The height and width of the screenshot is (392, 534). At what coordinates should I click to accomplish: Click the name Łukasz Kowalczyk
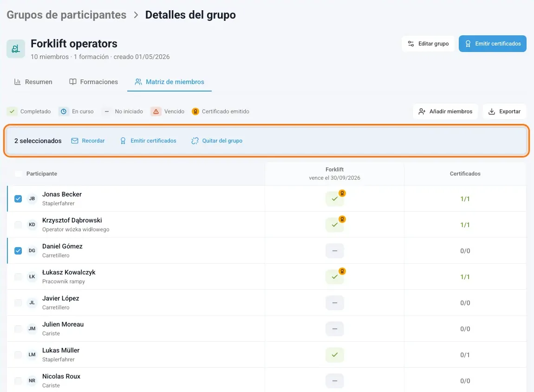point(69,273)
